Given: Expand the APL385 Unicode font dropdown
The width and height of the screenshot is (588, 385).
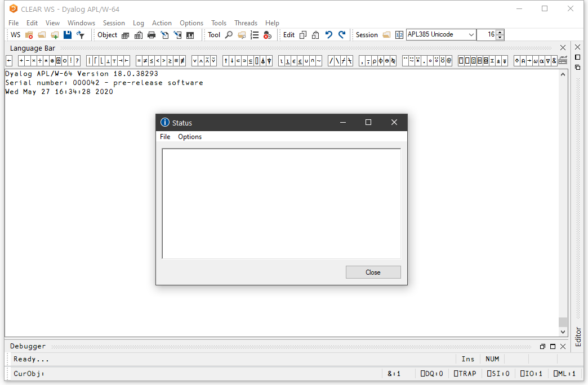Looking at the screenshot, I should pos(471,35).
